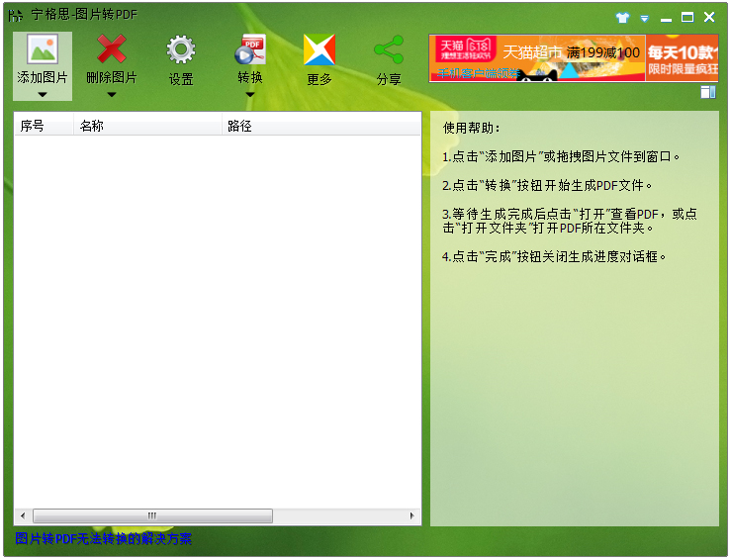Click help step 4 about 完成 button

point(554,256)
